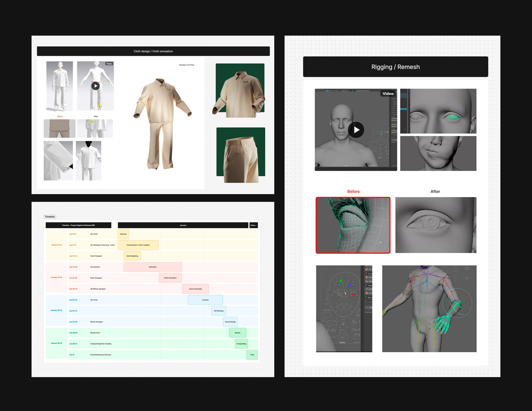Expand the bottom disclosure triangle above the snap option

[x=366, y=297]
